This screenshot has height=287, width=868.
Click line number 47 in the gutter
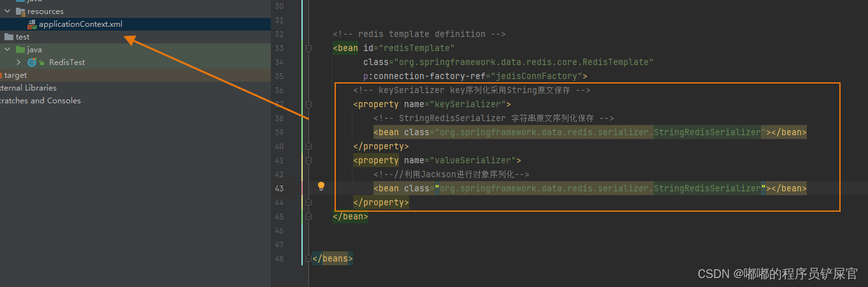[x=278, y=245]
